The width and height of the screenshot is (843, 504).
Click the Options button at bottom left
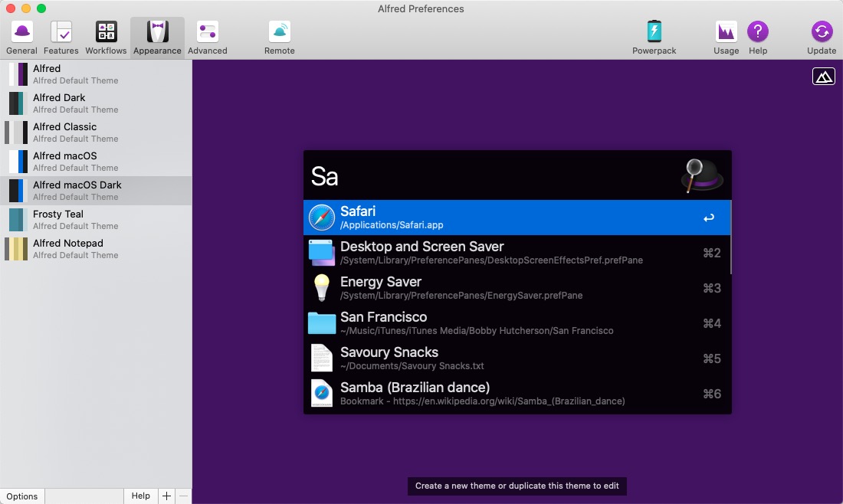[22, 496]
